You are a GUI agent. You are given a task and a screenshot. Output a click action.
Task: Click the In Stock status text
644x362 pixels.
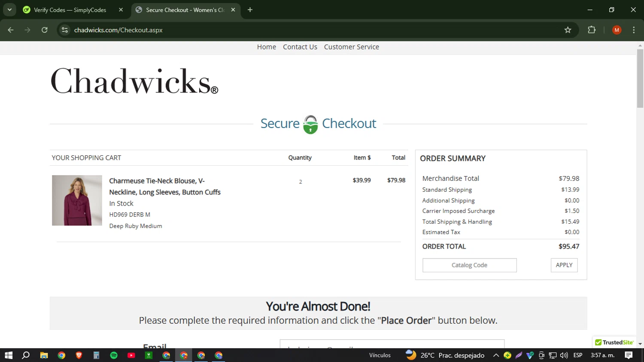point(121,203)
